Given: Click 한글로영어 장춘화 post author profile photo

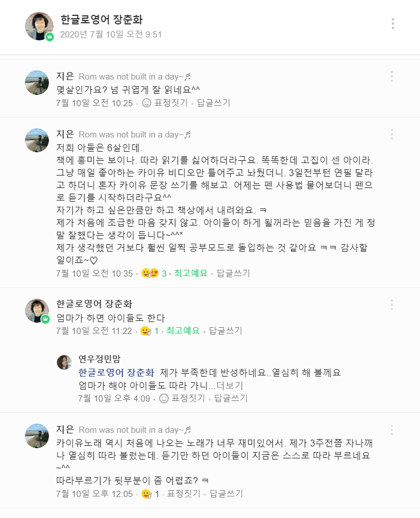Looking at the screenshot, I should coord(39,26).
